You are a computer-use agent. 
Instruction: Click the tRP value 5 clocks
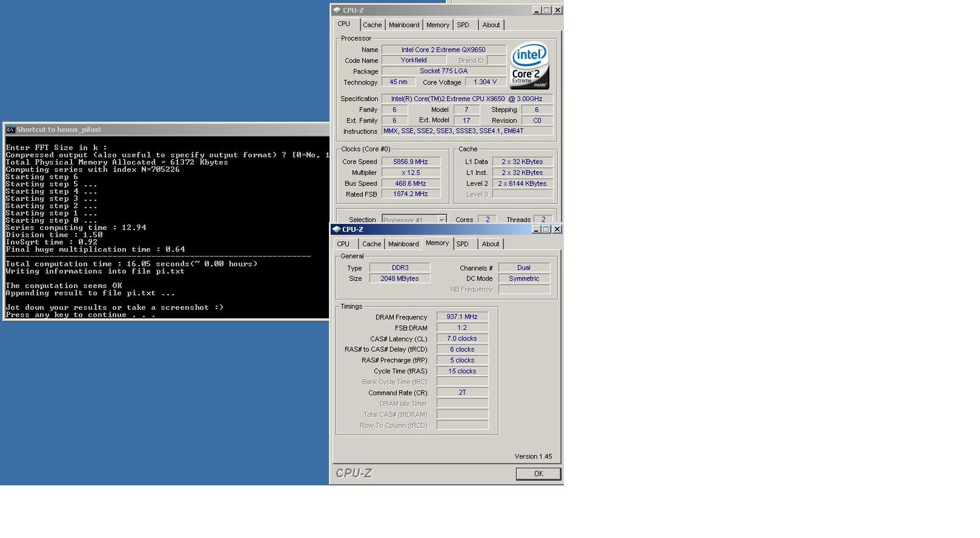click(x=462, y=360)
